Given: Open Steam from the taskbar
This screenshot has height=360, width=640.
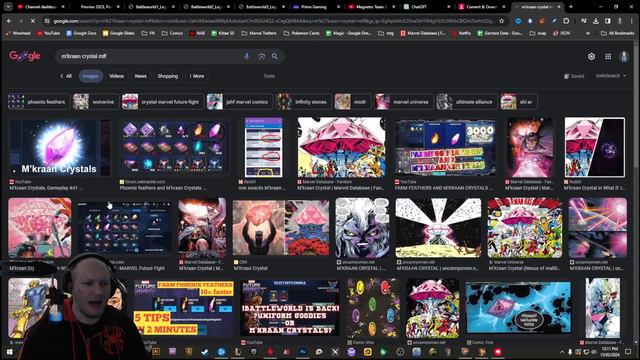Looking at the screenshot, I should click(205, 352).
